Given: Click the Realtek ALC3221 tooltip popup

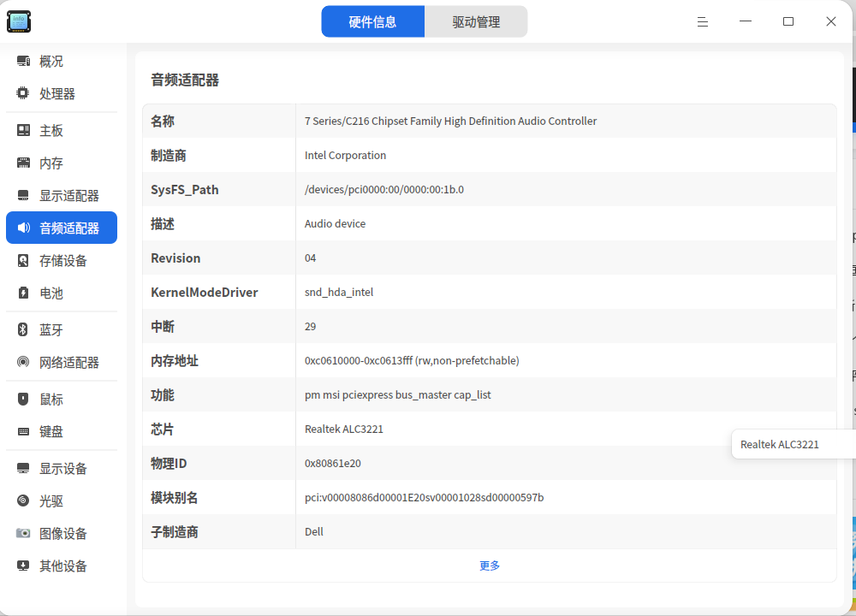Looking at the screenshot, I should pos(794,444).
